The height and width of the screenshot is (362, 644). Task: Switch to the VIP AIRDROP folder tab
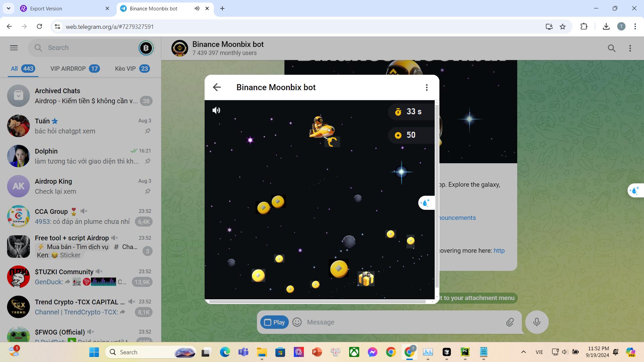(x=75, y=69)
